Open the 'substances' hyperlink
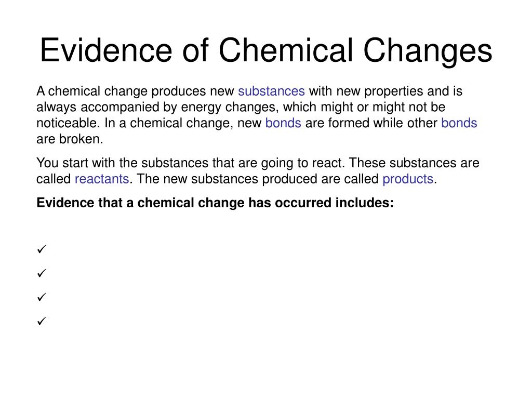Screen dimensions: 532x399 (x=271, y=91)
